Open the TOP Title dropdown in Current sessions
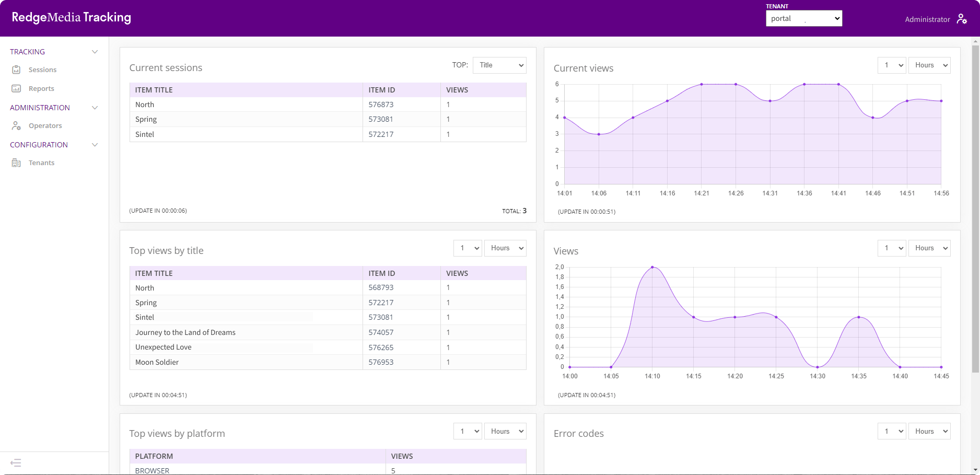Image resolution: width=980 pixels, height=475 pixels. click(499, 65)
